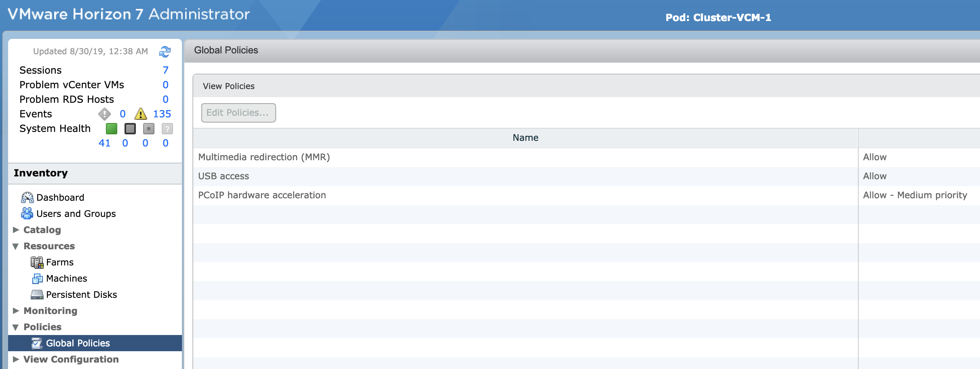The height and width of the screenshot is (369, 980).
Task: Collapse the Resources tree section
Action: point(16,246)
